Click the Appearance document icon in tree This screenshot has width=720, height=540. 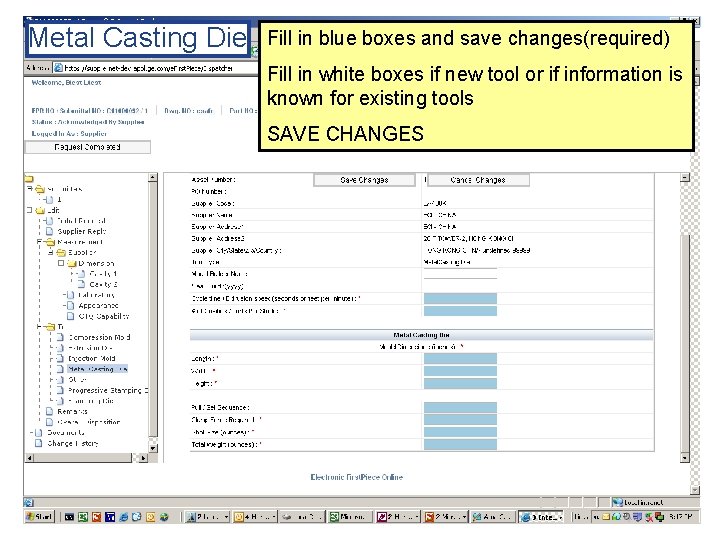pos(70,305)
